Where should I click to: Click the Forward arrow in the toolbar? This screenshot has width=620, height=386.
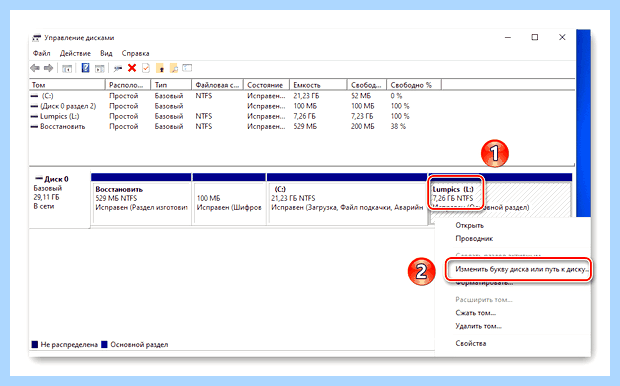pos(49,68)
